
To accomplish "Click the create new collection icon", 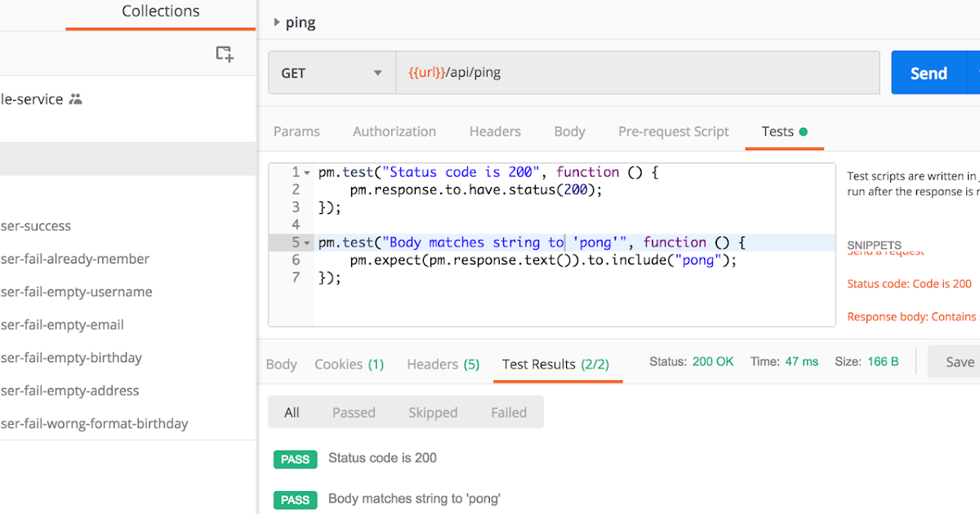I will pos(225,52).
